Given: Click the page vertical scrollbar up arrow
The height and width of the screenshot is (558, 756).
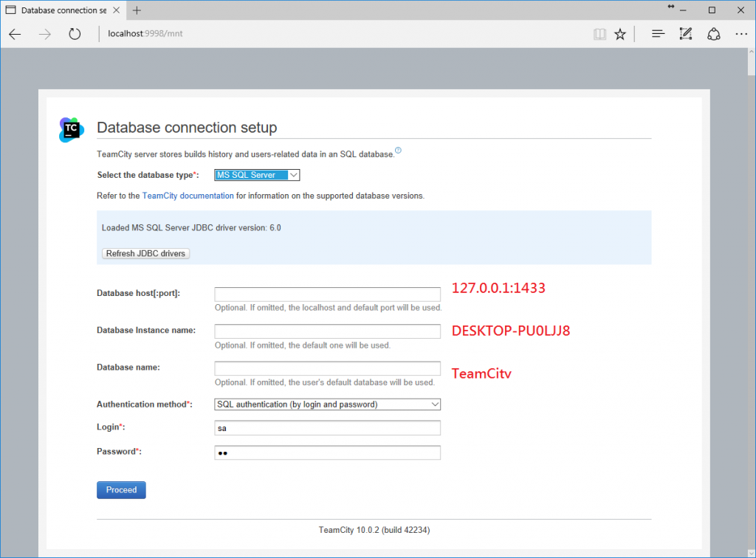Looking at the screenshot, I should [x=751, y=52].
